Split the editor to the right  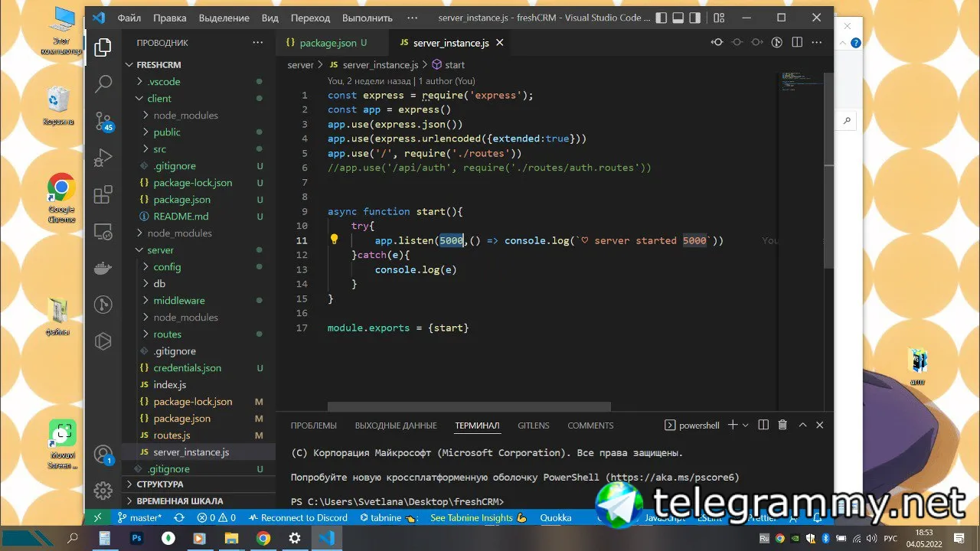coord(796,43)
